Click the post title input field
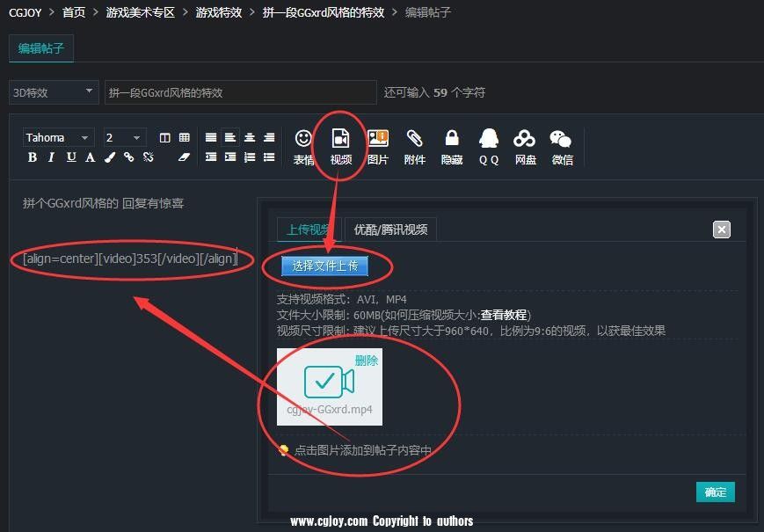764x532 pixels. tap(241, 92)
